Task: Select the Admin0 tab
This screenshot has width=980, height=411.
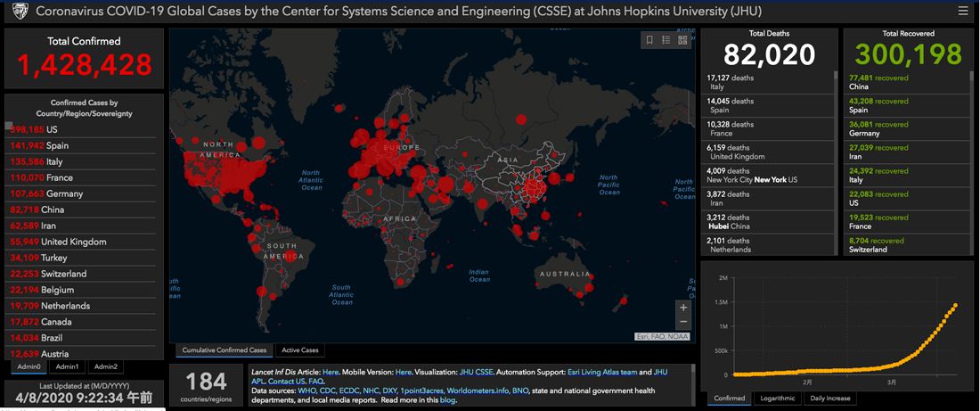Action: (29, 366)
